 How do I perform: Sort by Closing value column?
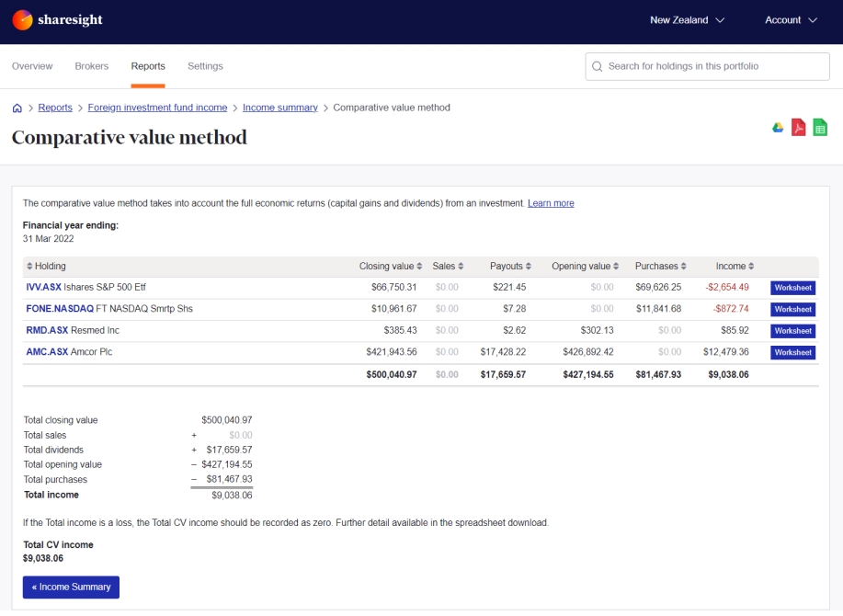(x=391, y=267)
